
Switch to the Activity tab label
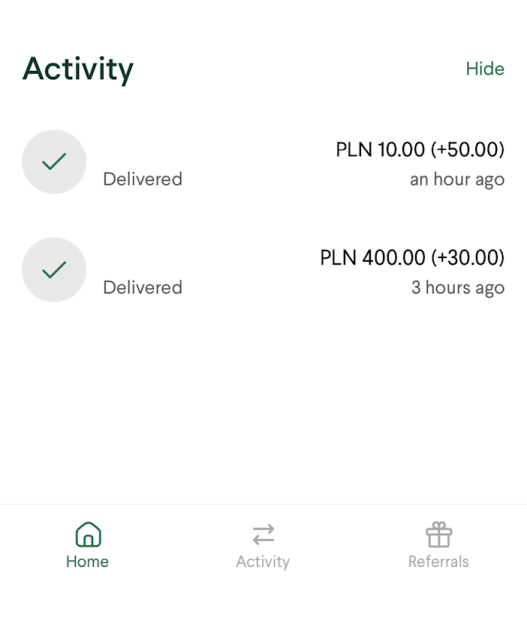263,562
